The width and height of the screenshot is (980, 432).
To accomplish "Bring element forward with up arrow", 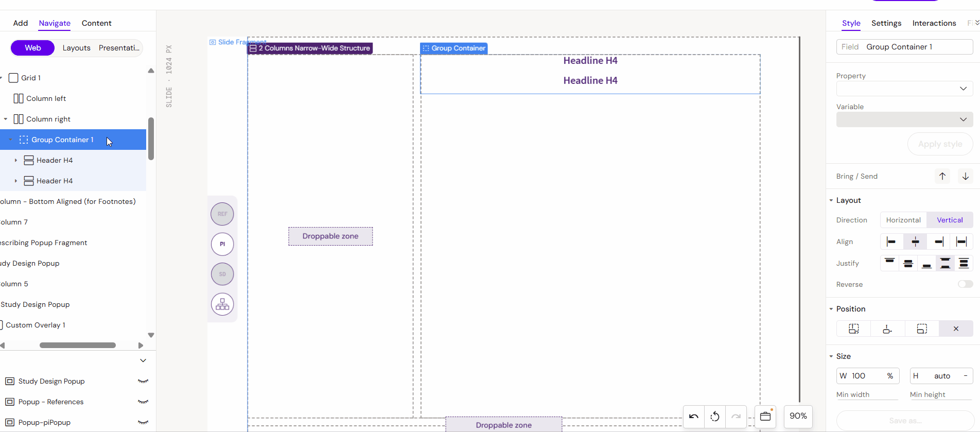I will coord(942,176).
